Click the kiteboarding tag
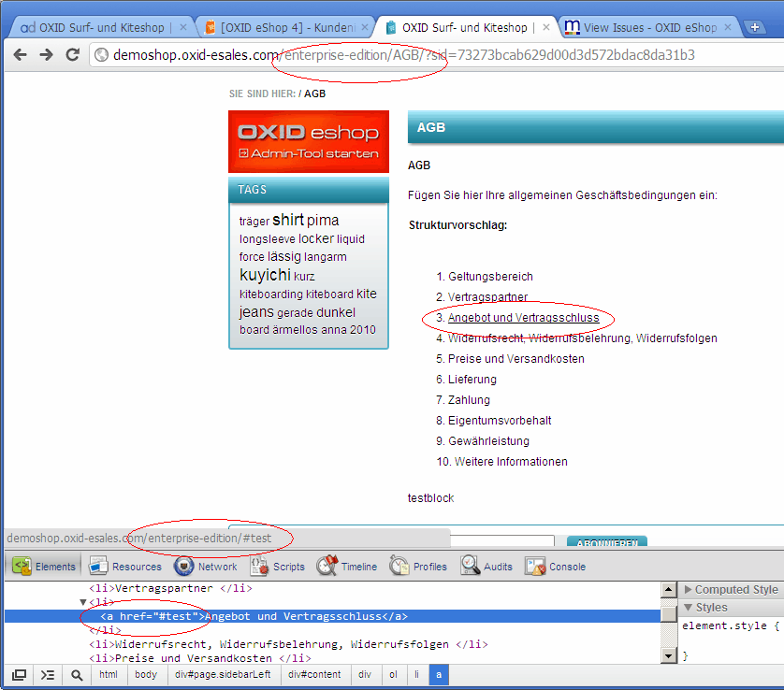The image size is (784, 690). coord(271,295)
